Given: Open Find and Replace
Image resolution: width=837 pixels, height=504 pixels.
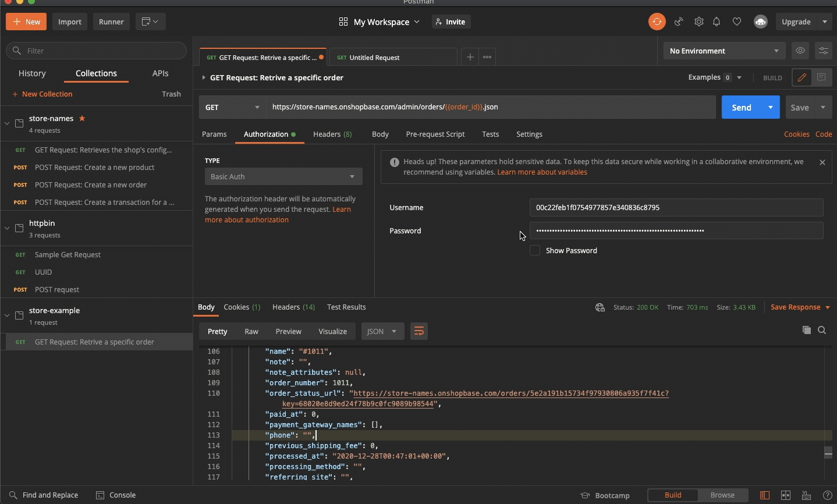Looking at the screenshot, I should pos(44,495).
